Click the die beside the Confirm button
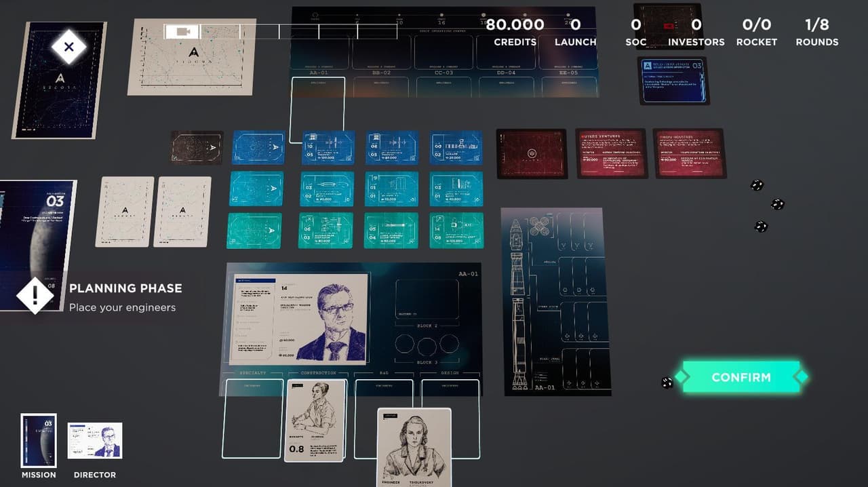This screenshot has width=868, height=487. pyautogui.click(x=667, y=383)
